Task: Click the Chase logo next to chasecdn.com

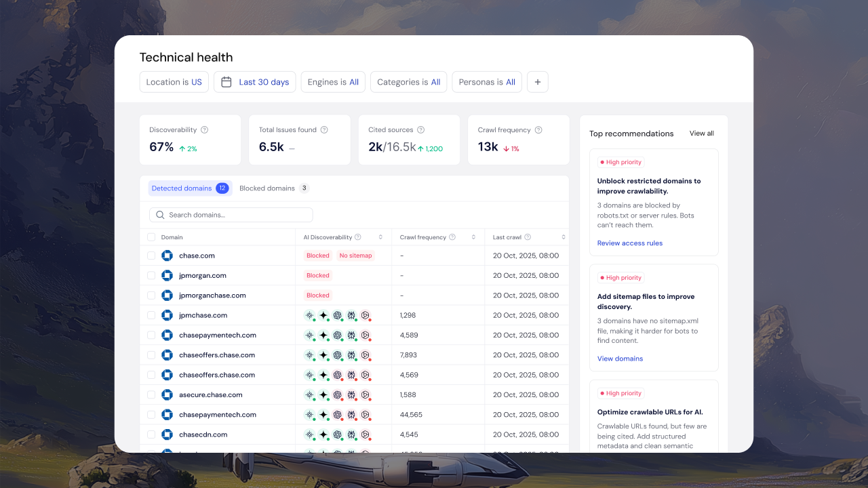Action: click(x=167, y=434)
